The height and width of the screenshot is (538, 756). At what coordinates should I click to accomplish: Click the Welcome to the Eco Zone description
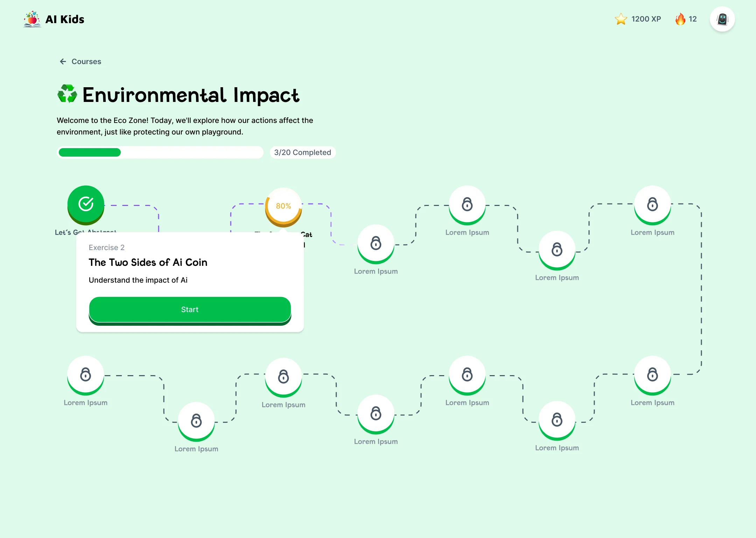(185, 126)
